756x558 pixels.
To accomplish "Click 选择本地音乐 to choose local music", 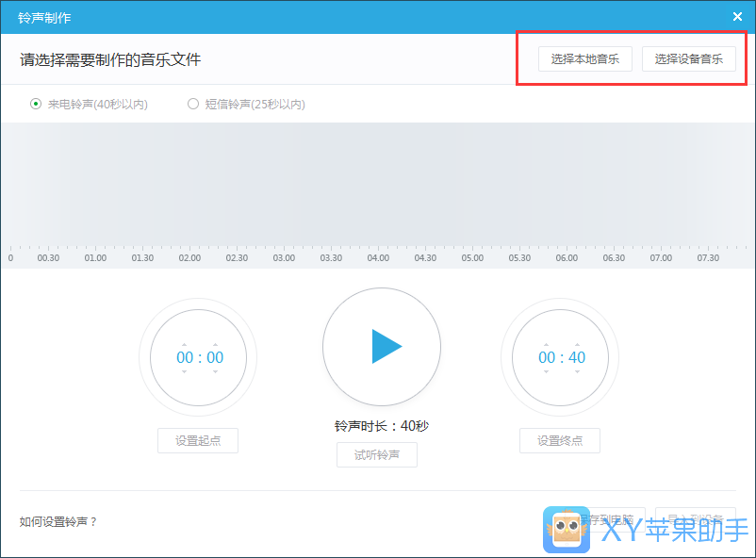I will 585,58.
